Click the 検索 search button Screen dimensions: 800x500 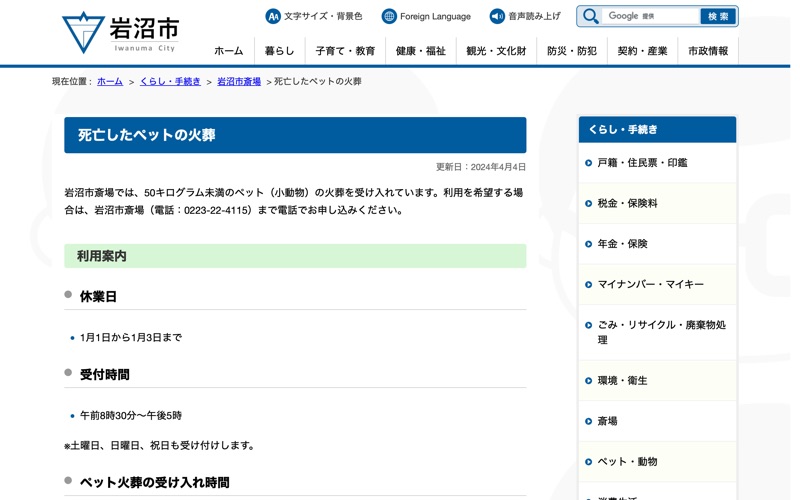point(718,16)
